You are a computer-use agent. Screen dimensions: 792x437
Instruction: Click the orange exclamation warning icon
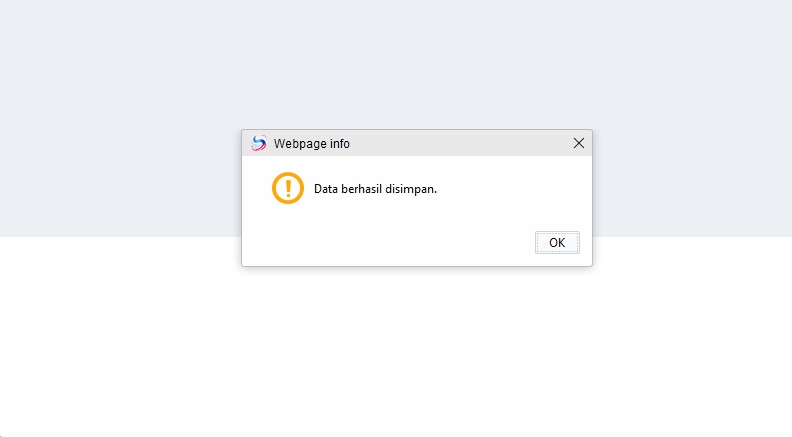pos(288,188)
